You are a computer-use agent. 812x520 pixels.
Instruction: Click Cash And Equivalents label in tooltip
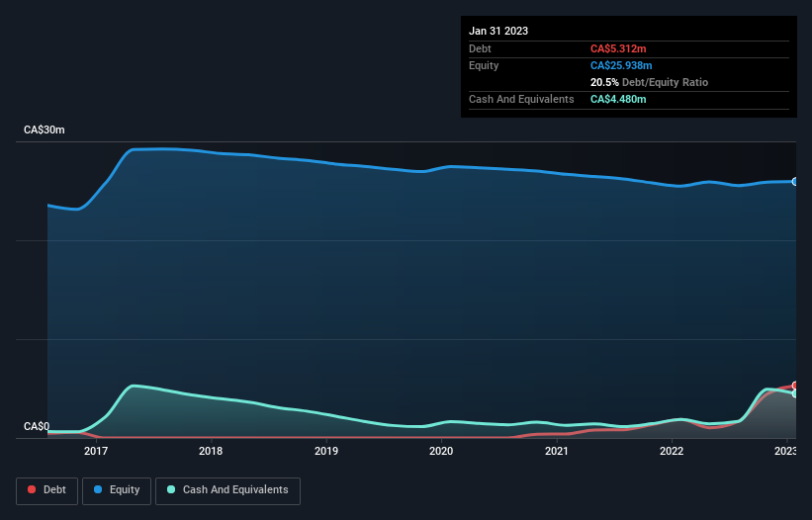click(x=521, y=99)
